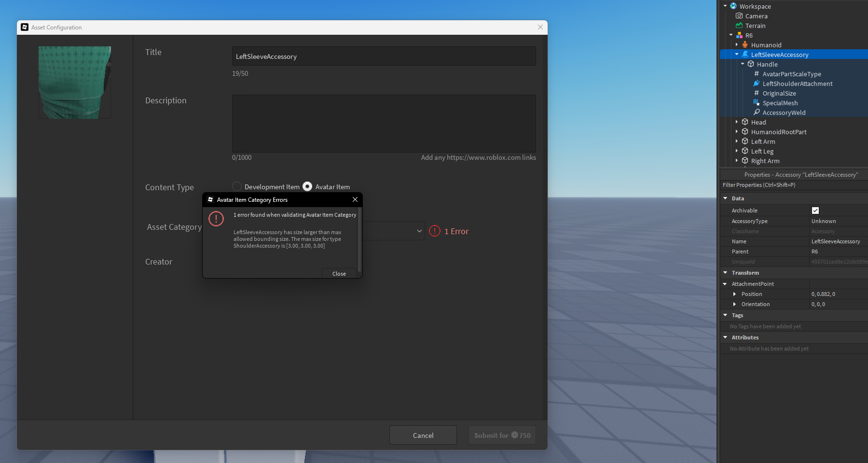This screenshot has height=463, width=868.
Task: Click the Head part icon
Action: click(745, 122)
